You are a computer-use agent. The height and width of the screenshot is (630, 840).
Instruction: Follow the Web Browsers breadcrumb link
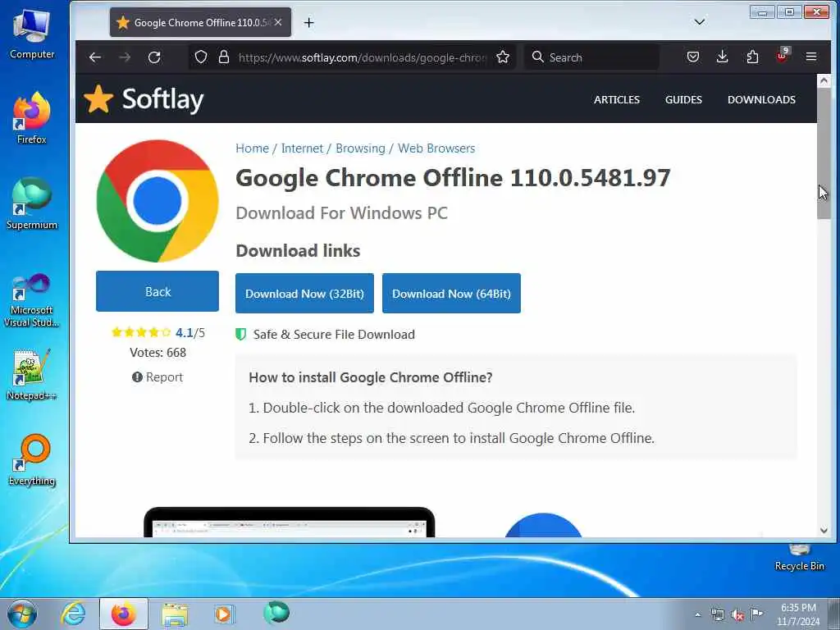(436, 148)
